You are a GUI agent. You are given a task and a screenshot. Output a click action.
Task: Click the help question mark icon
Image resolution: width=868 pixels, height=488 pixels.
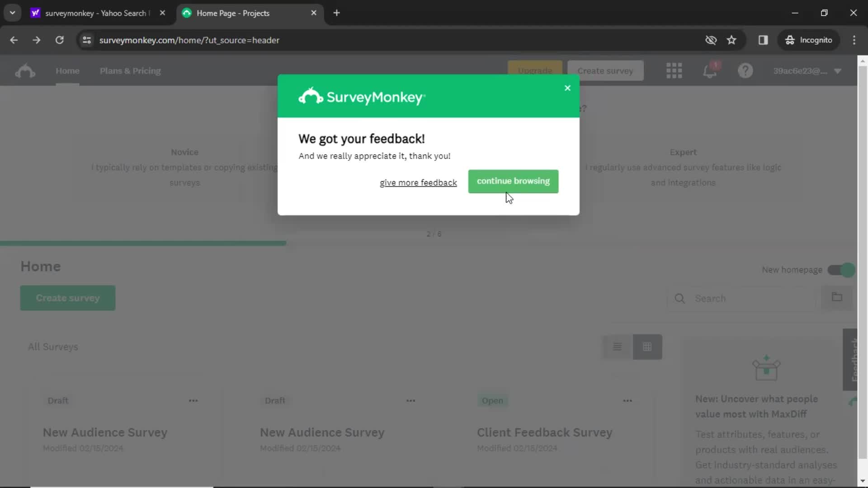coord(745,71)
